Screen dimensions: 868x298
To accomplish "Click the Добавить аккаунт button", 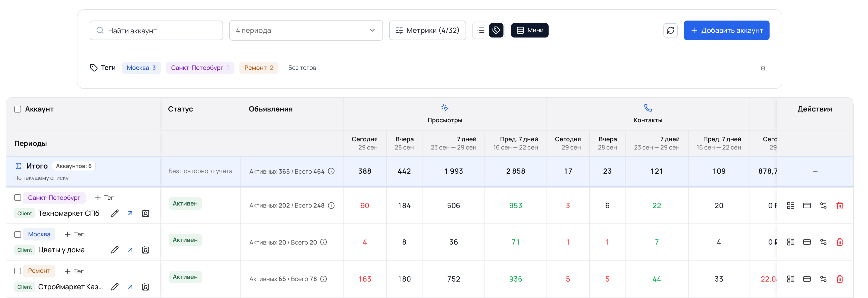I will click(726, 30).
